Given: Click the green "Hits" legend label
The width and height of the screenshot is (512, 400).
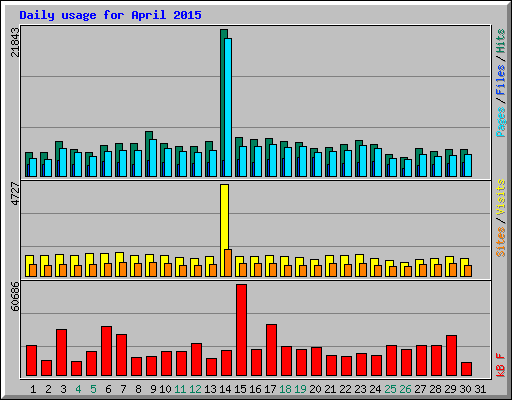Looking at the screenshot, I should coord(501,41).
